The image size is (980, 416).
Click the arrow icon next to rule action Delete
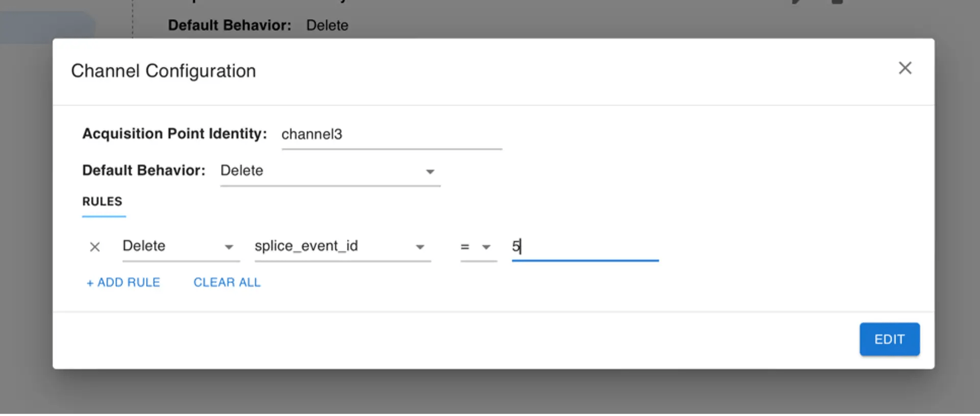tap(229, 247)
